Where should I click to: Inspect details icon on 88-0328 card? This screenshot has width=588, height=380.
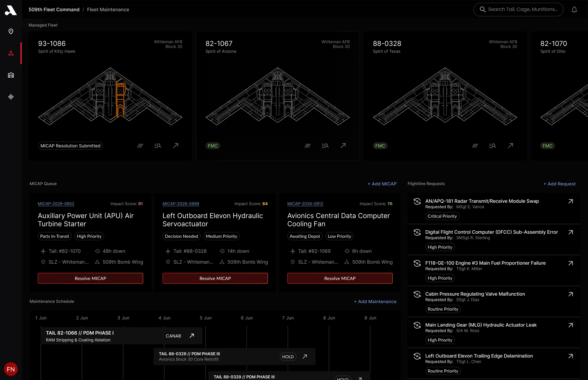coord(493,146)
